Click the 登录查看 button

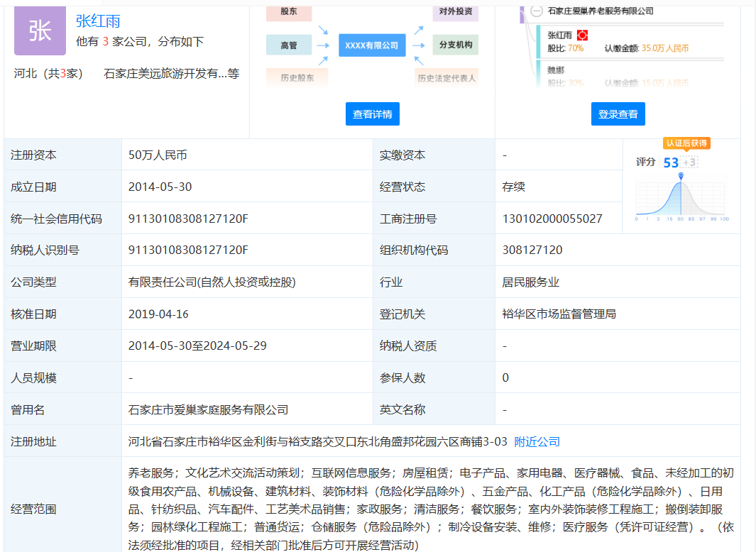[x=618, y=114]
